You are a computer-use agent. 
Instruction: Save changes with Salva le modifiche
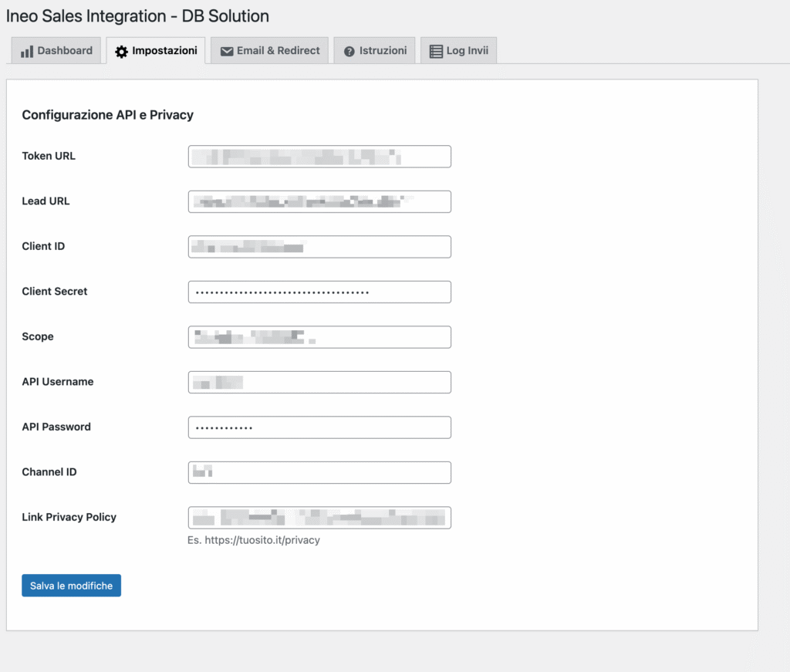point(71,586)
